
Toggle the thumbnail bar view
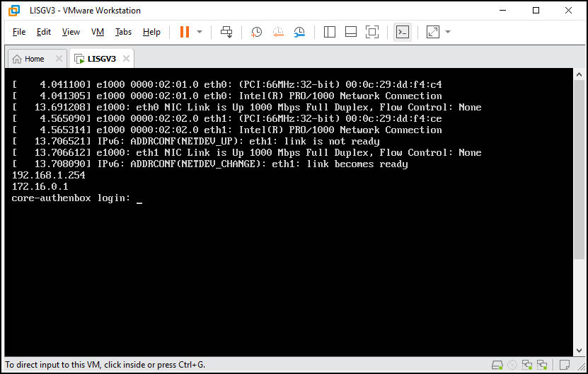pos(351,32)
